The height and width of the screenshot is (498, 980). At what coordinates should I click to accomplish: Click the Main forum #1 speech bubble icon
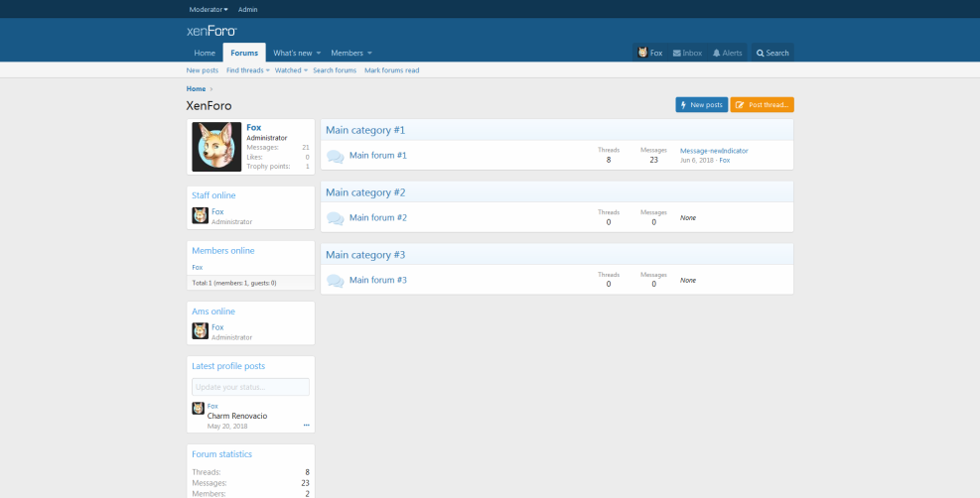[335, 156]
